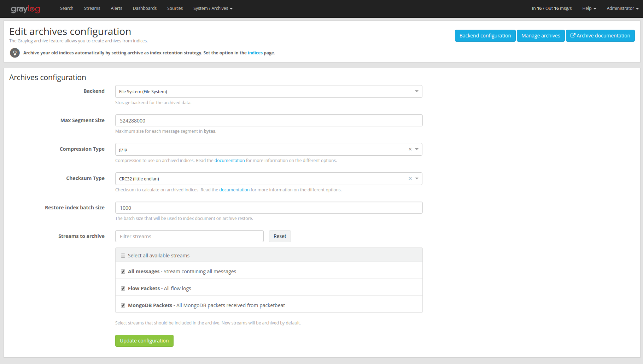The width and height of the screenshot is (643, 364).
Task: Click the Filter streams input field
Action: tap(189, 236)
